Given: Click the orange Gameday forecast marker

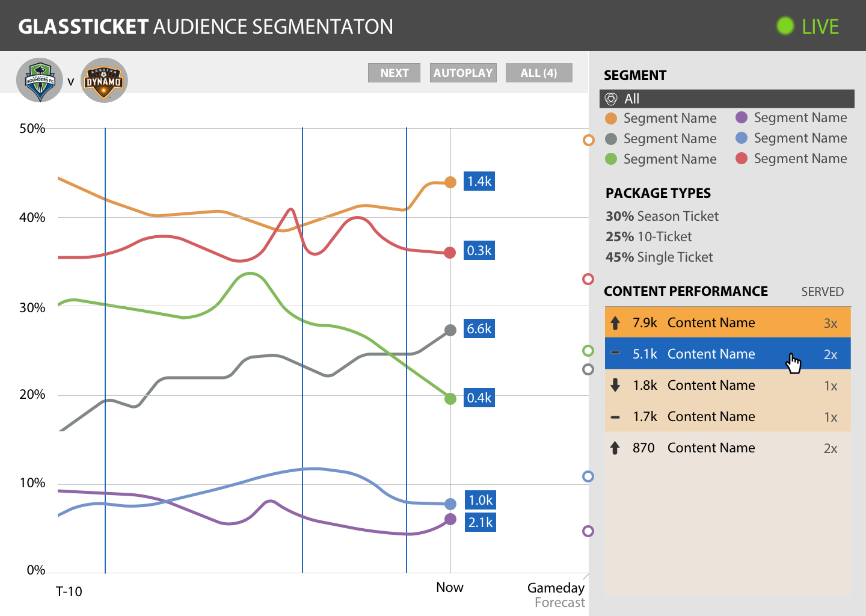Looking at the screenshot, I should click(589, 140).
